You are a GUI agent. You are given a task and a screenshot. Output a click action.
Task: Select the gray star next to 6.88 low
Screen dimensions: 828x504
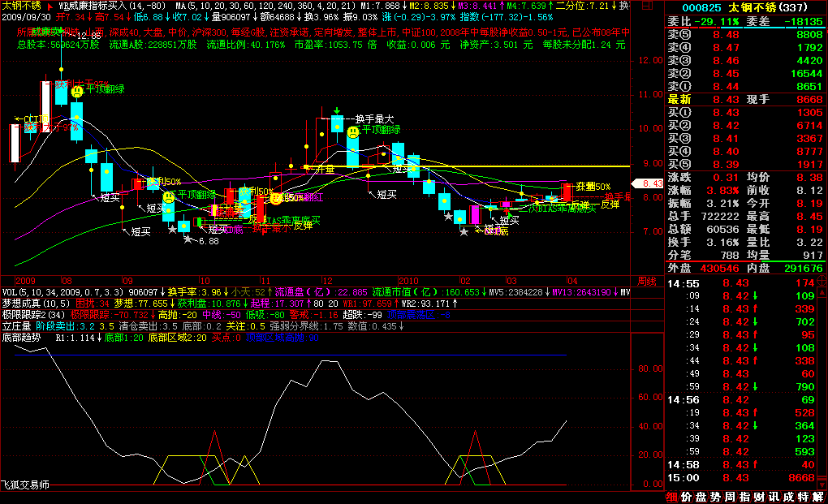point(188,239)
